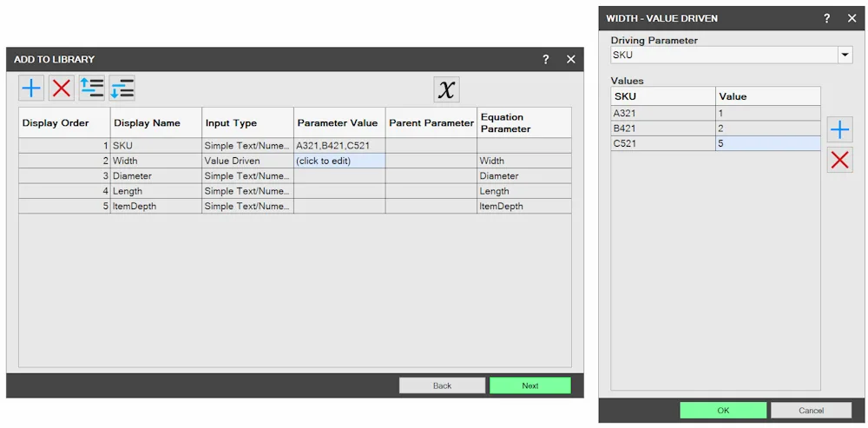Open Value Driven input type cell
868x428 pixels.
tap(247, 161)
